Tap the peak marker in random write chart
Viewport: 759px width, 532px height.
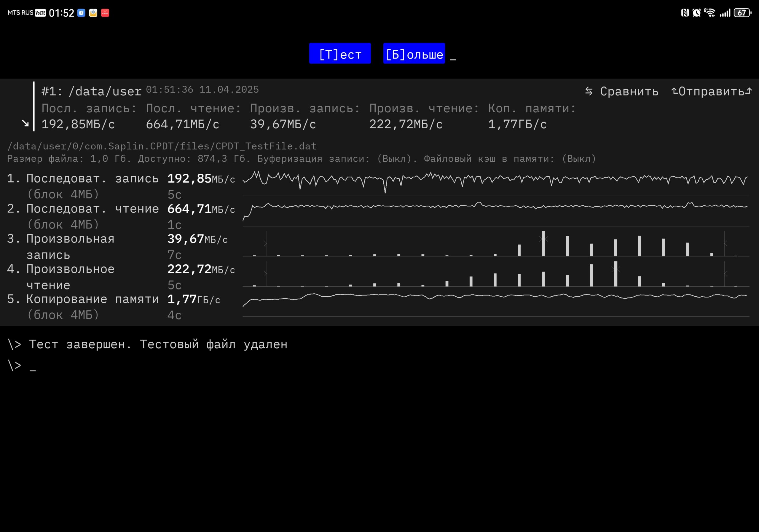click(x=543, y=239)
